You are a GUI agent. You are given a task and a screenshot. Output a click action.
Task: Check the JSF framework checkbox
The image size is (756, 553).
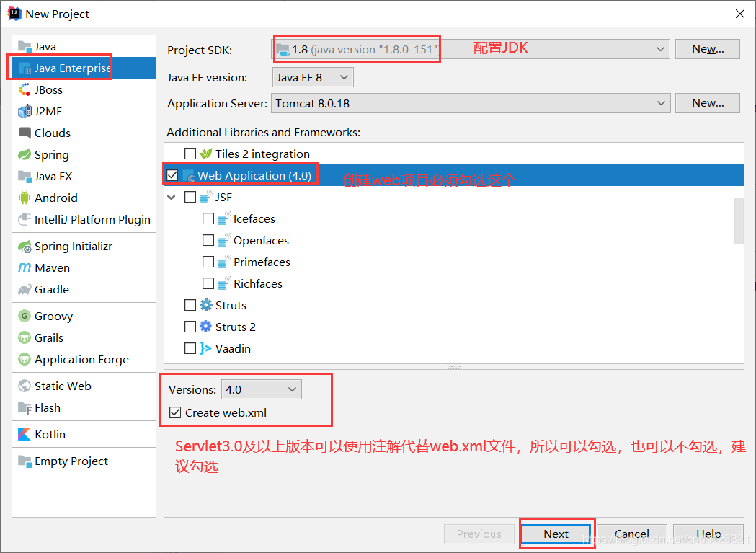[x=190, y=197]
